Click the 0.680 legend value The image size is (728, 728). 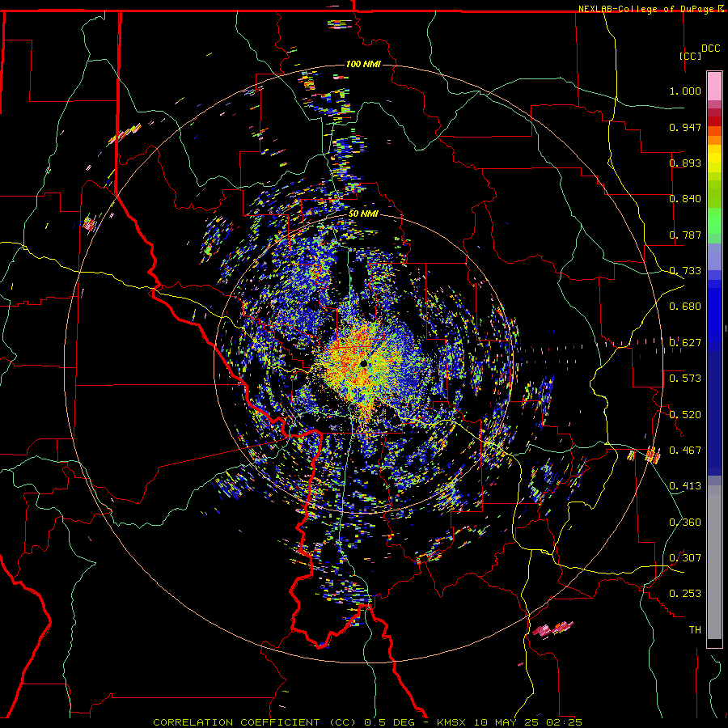(x=685, y=307)
